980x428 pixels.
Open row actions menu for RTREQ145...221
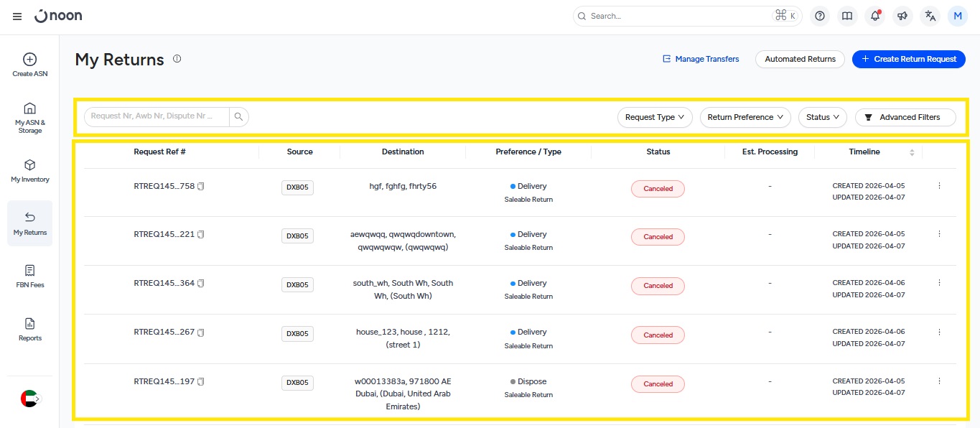pos(939,234)
